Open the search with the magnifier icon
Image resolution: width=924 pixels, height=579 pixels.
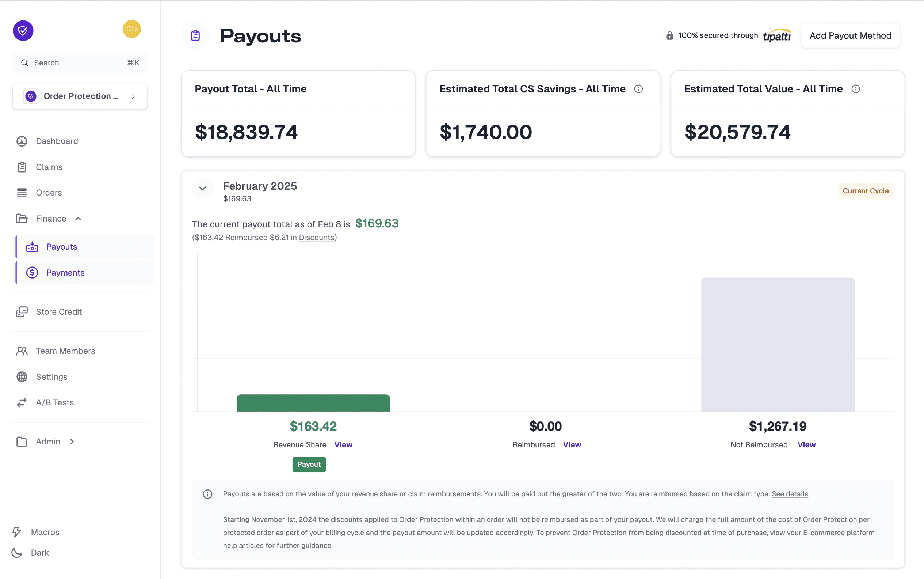[x=24, y=63]
